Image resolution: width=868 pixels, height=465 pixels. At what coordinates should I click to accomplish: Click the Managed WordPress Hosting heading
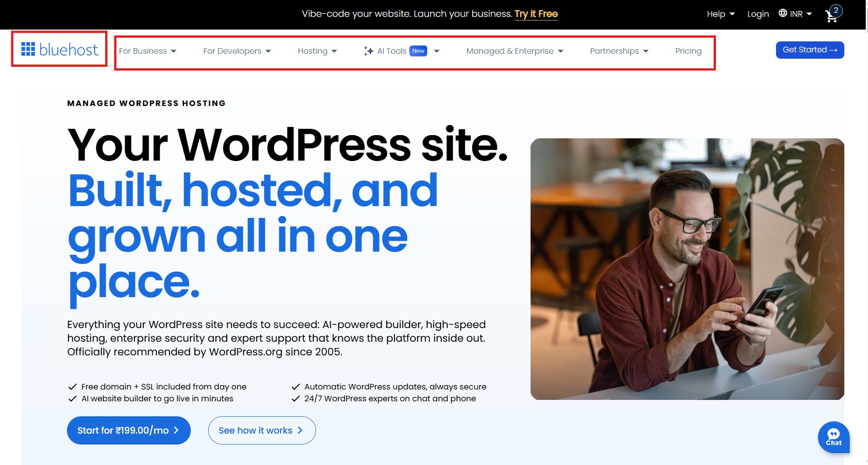click(146, 103)
